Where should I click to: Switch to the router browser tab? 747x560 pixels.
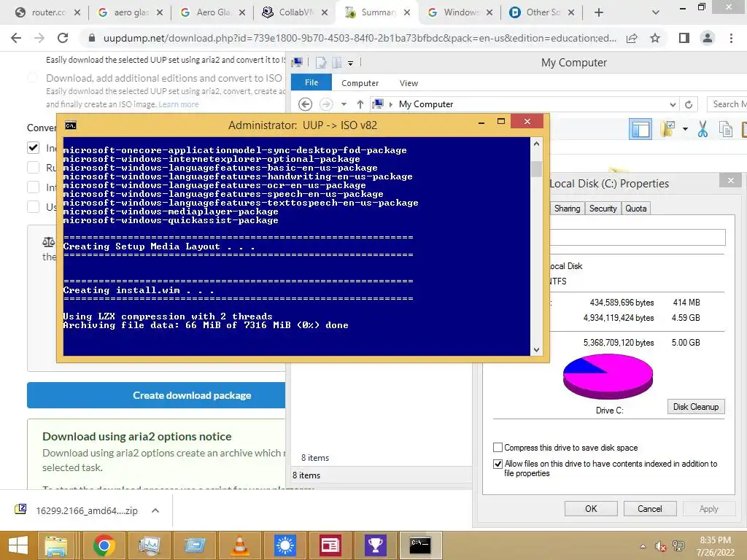tap(47, 12)
